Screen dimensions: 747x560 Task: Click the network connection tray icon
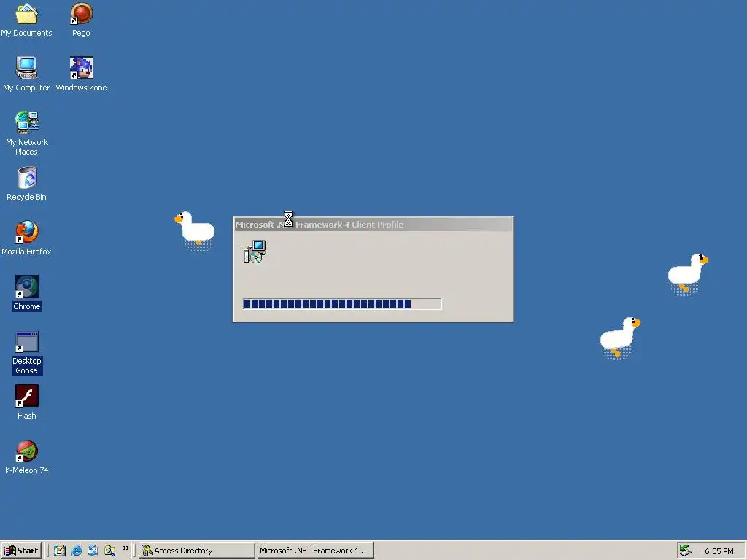685,551
